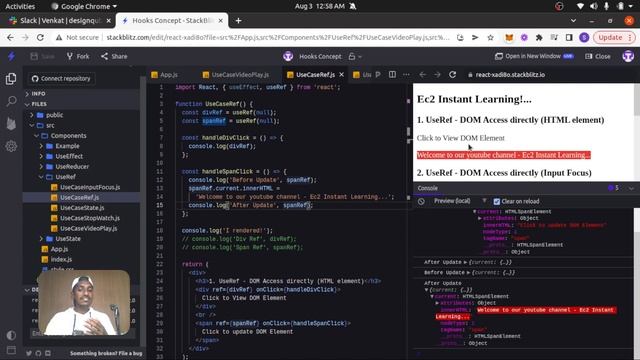Viewport: 640px width, 360px height.
Task: Close the preview pane with Close button
Action: point(598,56)
